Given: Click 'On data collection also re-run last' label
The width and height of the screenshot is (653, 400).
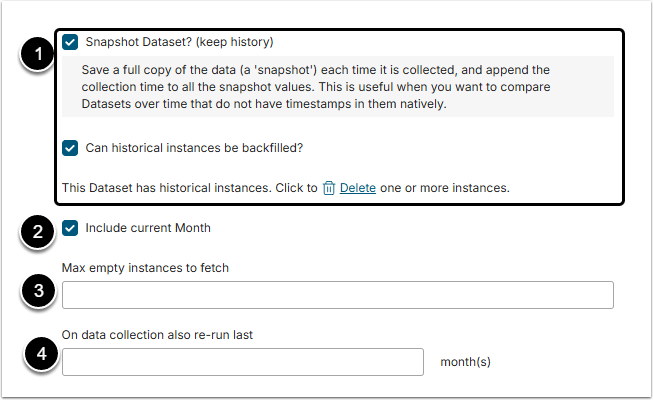Looking at the screenshot, I should pos(157,335).
